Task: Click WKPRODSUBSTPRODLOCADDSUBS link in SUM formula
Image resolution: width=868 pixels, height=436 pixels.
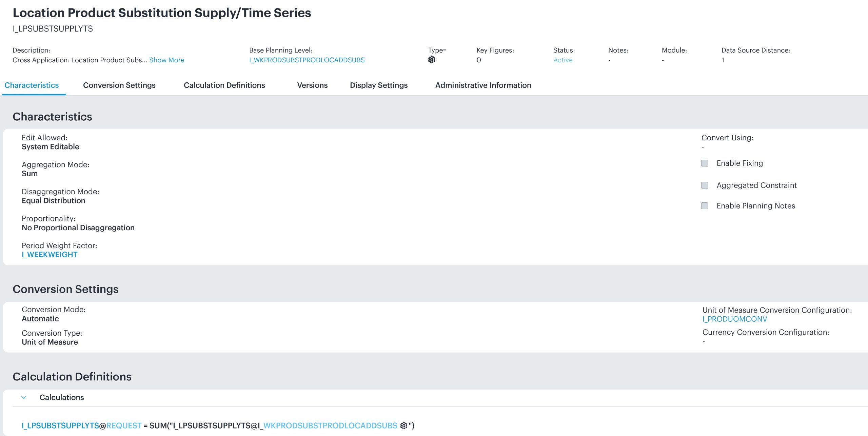Action: pyautogui.click(x=330, y=425)
